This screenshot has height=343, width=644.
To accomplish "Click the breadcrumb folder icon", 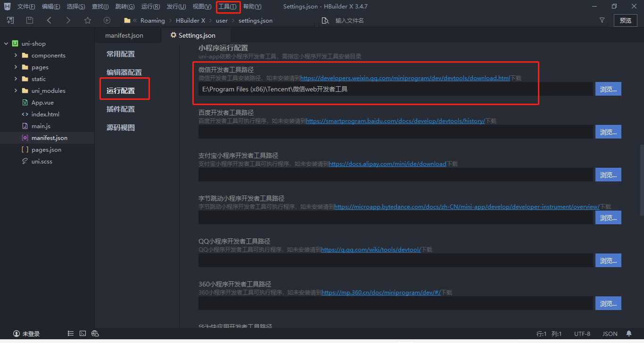I will tap(127, 20).
